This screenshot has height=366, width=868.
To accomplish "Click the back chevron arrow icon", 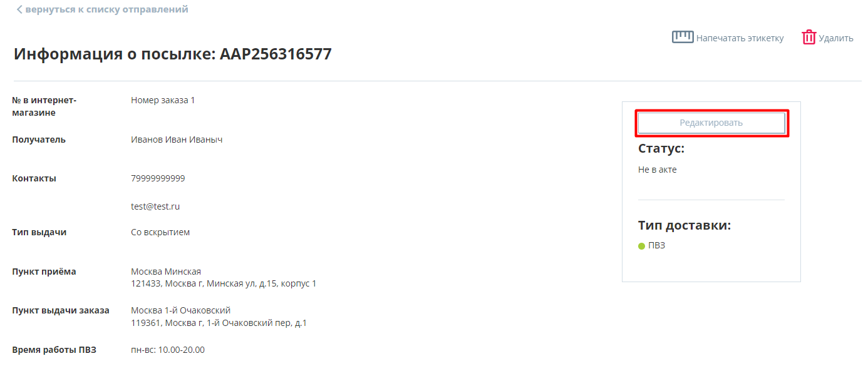I will [19, 10].
